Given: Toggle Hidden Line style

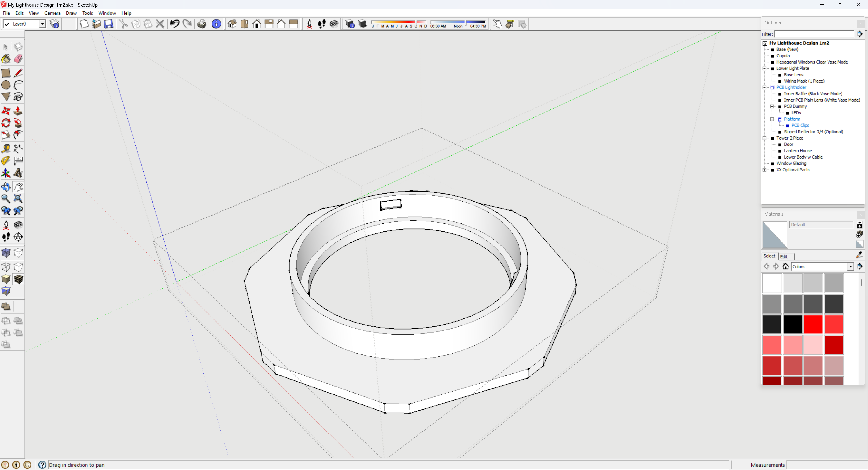Looking at the screenshot, I should [x=18, y=267].
